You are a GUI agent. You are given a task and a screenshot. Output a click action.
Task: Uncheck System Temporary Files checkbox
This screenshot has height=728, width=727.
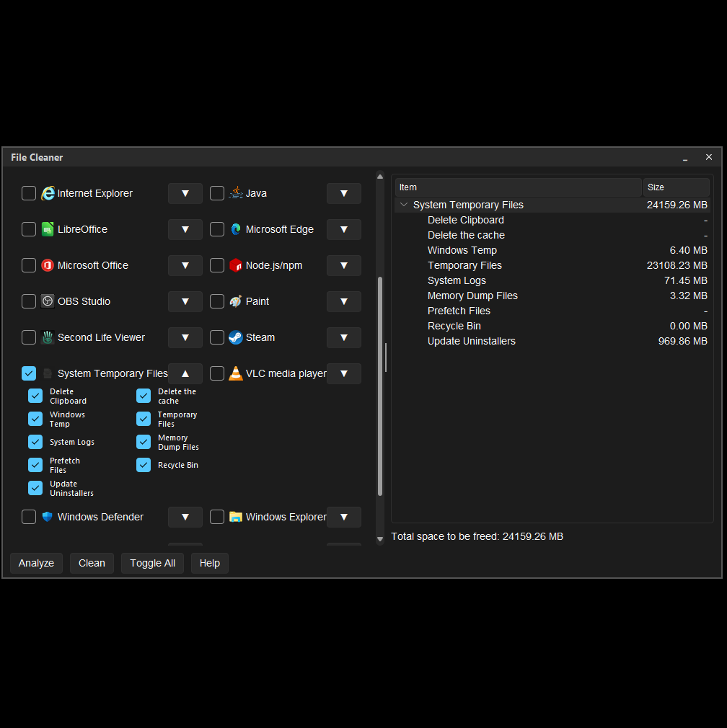click(x=29, y=373)
